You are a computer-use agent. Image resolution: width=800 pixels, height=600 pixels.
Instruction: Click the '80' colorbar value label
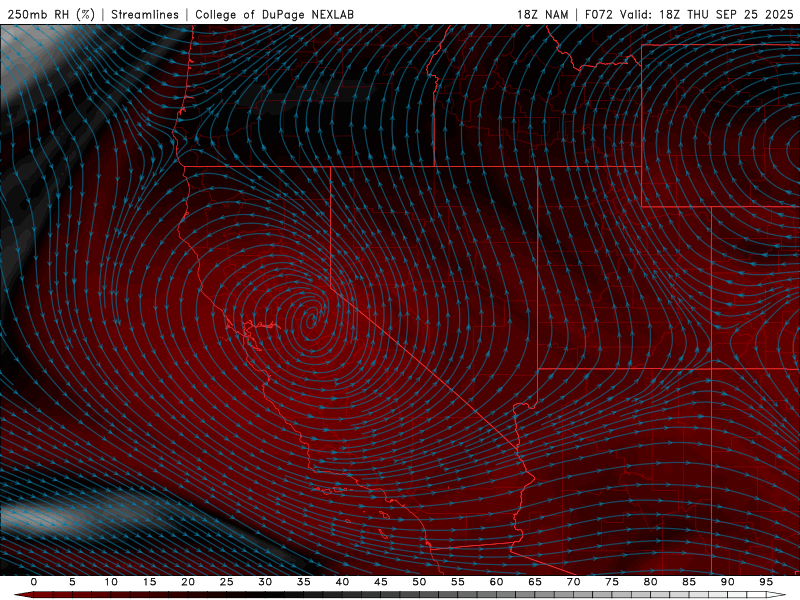pyautogui.click(x=650, y=582)
